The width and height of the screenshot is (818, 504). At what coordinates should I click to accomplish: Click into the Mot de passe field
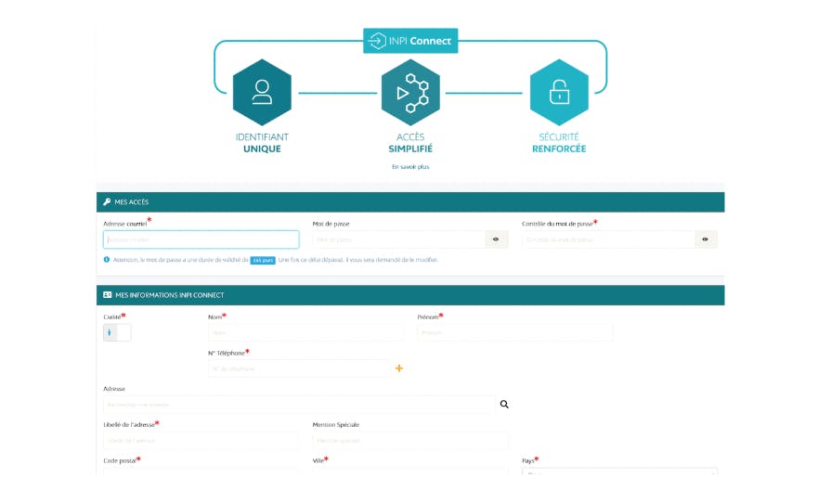399,239
